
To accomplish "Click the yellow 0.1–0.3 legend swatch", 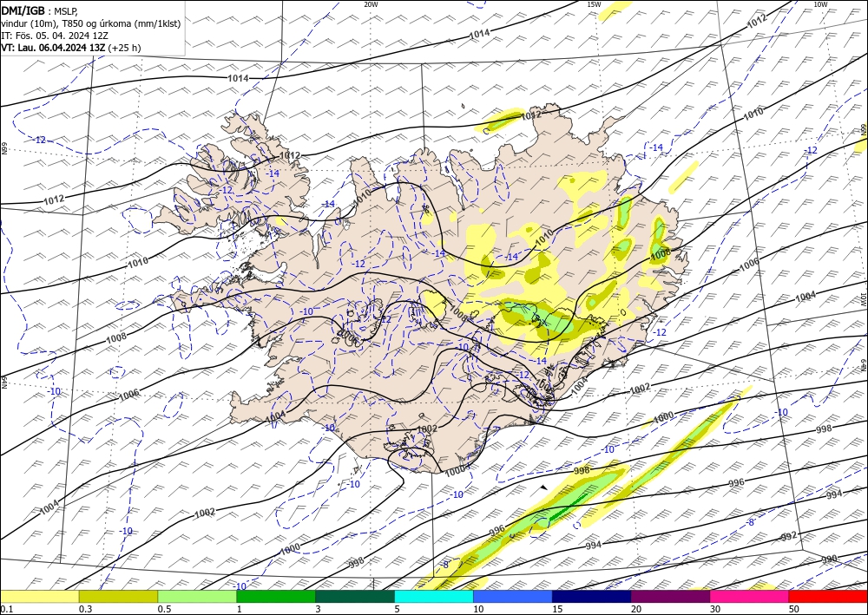I will (39, 597).
